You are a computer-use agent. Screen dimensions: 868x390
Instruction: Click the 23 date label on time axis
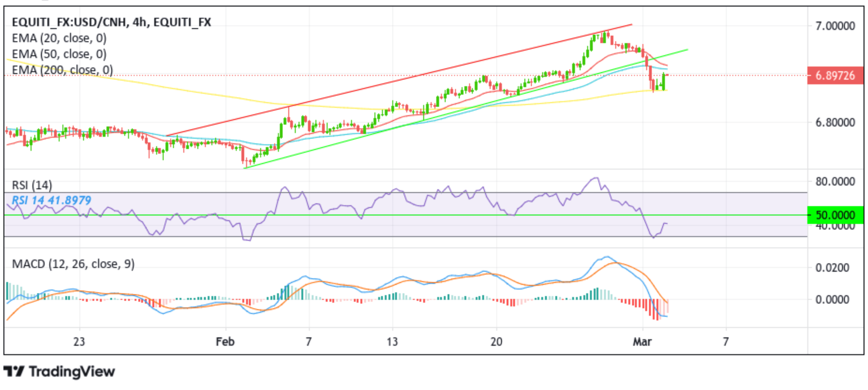click(79, 342)
